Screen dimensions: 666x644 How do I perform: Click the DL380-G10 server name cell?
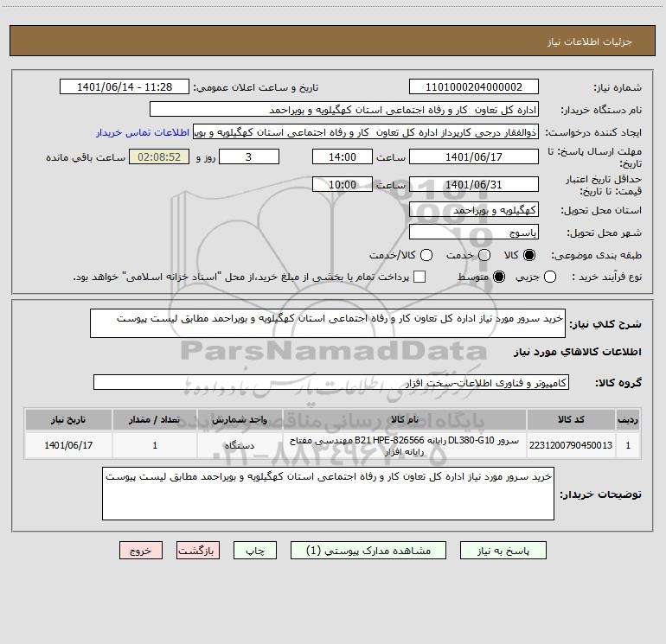(x=405, y=445)
